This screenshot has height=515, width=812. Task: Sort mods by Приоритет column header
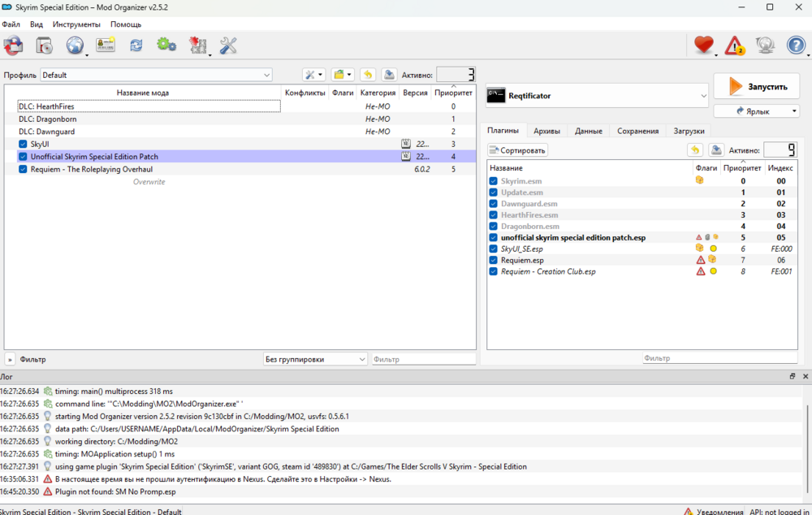(x=453, y=93)
